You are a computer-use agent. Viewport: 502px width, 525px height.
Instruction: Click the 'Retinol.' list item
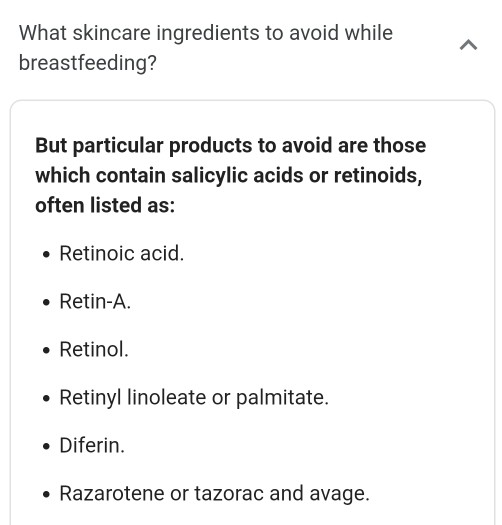(94, 349)
